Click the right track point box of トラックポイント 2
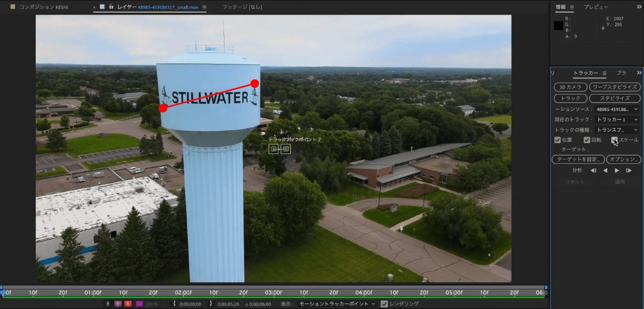 click(x=285, y=149)
